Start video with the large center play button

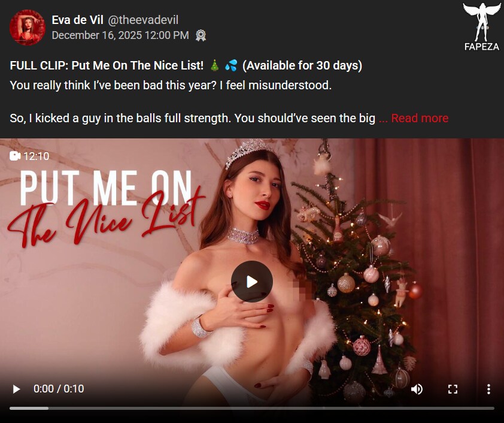tap(251, 282)
